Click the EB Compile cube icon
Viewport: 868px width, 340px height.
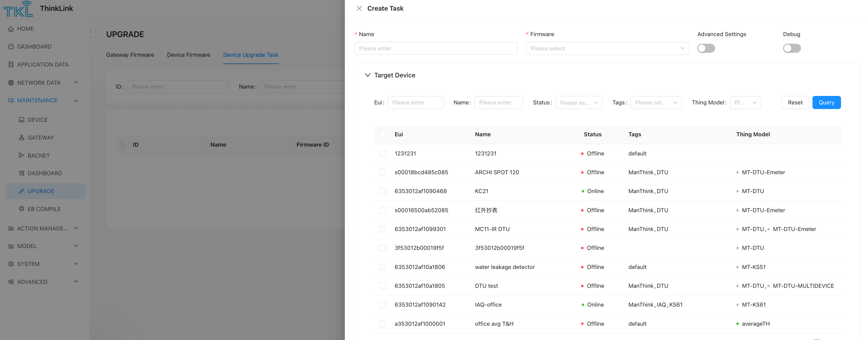click(22, 209)
